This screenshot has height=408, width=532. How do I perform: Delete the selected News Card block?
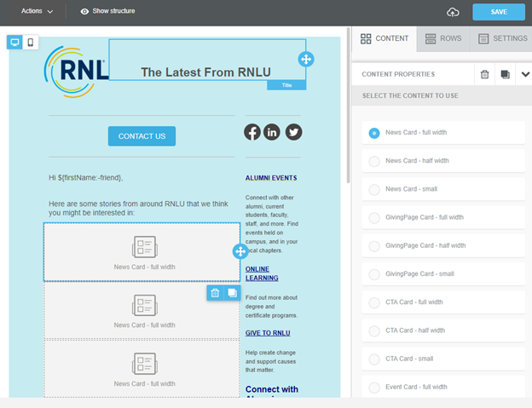[x=215, y=293]
